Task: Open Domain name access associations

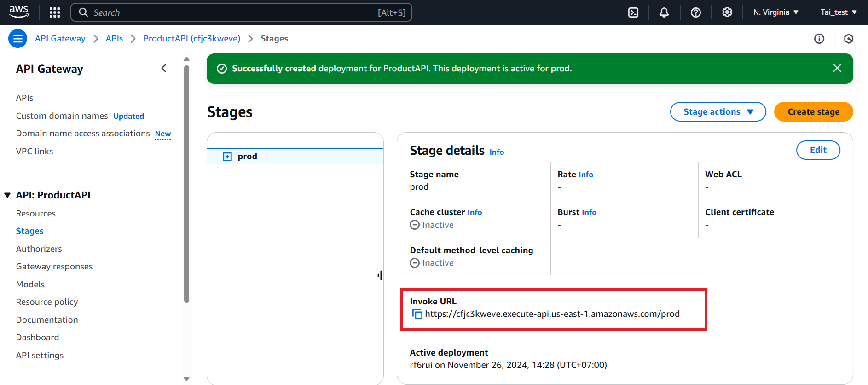Action: [x=83, y=134]
